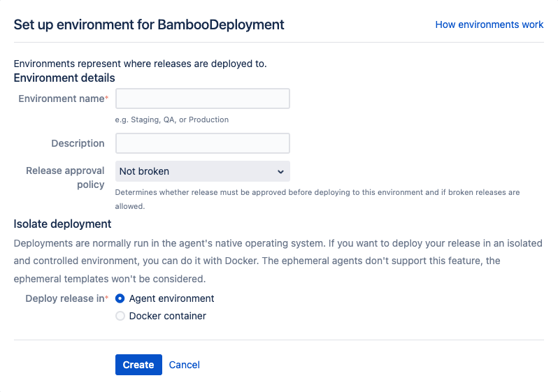Select the Agent environment radio button
Screen dimensions: 558x392
pyautogui.click(x=120, y=298)
